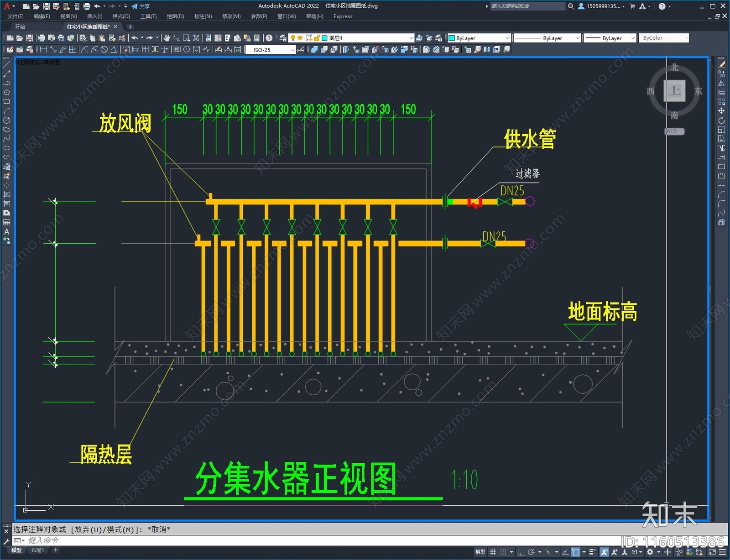Click the Rotate tool in right toolbar
Viewport: 730px width, 560px height.
(x=721, y=120)
